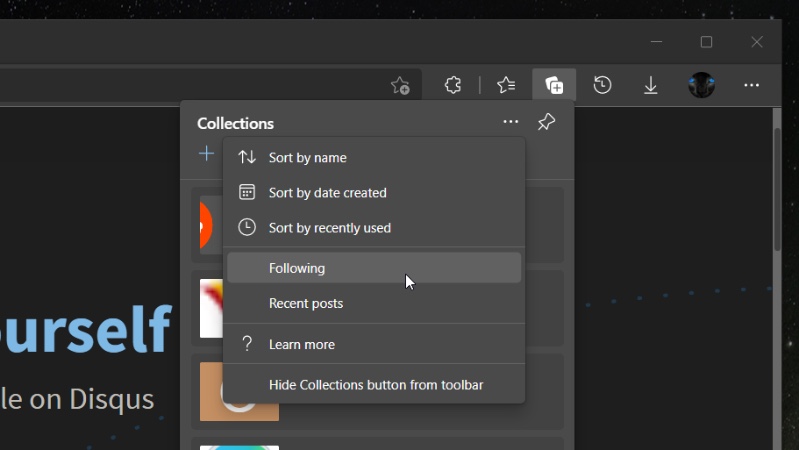Choose Sort by date created
Screen dimensions: 799x450
pos(327,193)
